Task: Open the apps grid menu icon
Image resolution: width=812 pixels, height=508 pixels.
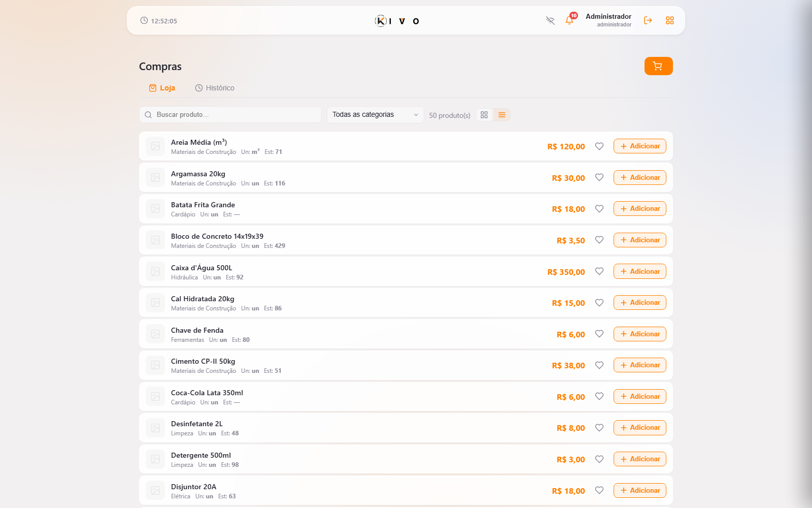Action: point(670,20)
